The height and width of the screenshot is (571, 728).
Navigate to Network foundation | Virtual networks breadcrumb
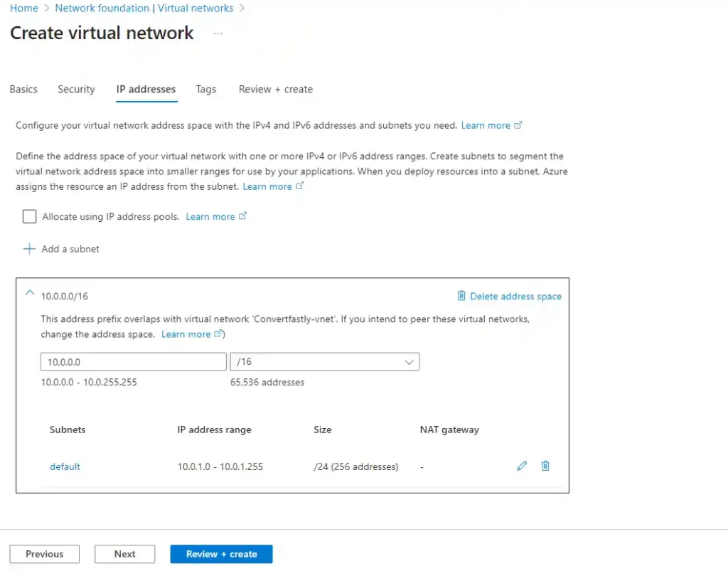144,9
